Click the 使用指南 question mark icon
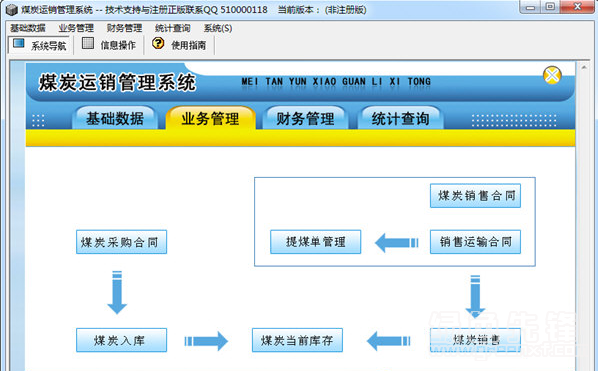598x371 pixels. [x=158, y=43]
